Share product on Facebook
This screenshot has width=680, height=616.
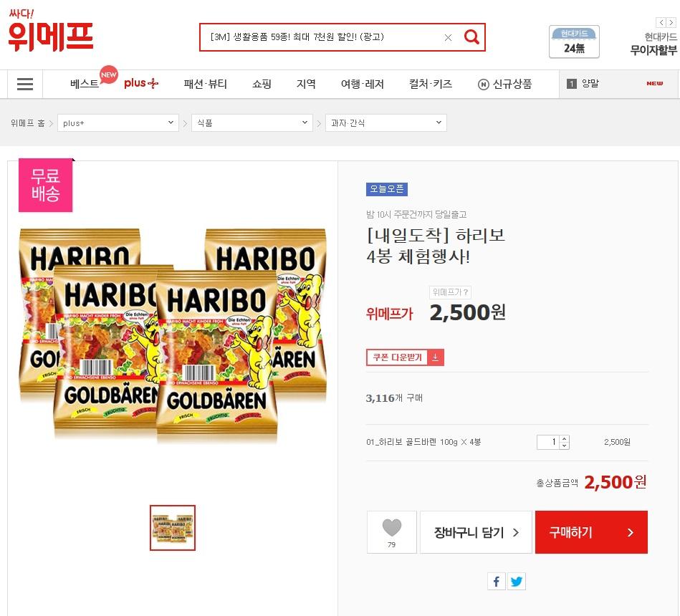tap(497, 582)
